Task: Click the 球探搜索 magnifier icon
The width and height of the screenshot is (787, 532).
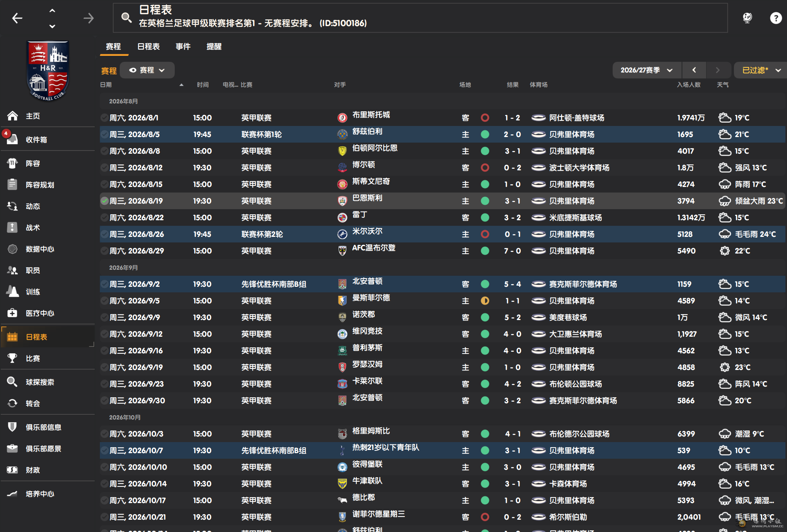Action: (13, 382)
